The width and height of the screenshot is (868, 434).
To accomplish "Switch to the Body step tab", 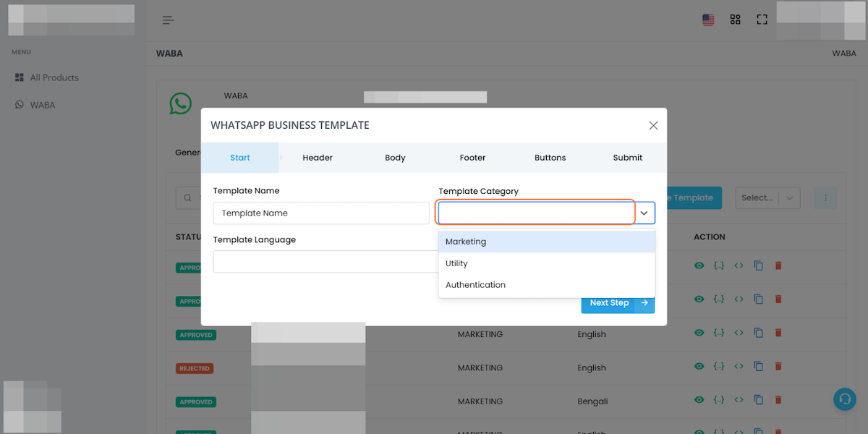I will click(395, 158).
